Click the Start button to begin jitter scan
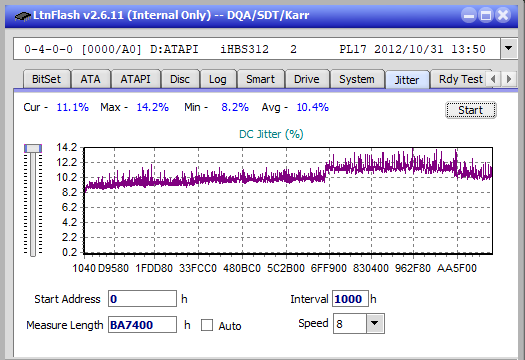 tap(470, 110)
